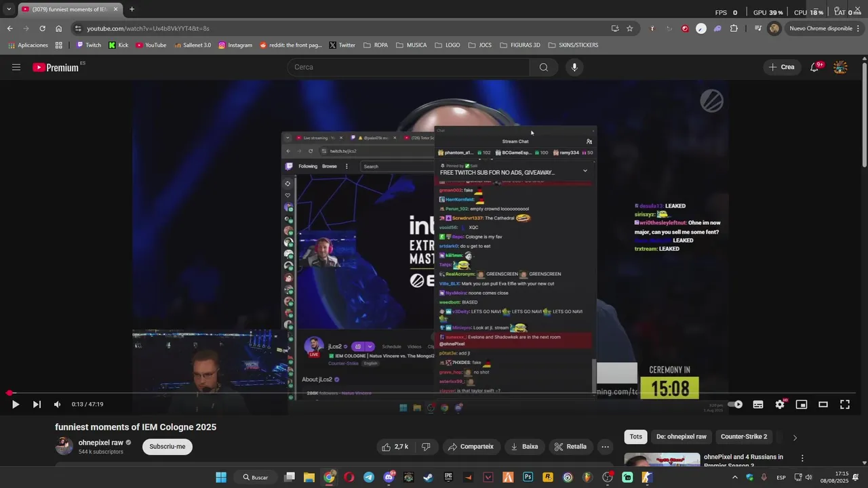Play the video with the play button
The image size is (868, 488).
tap(15, 405)
